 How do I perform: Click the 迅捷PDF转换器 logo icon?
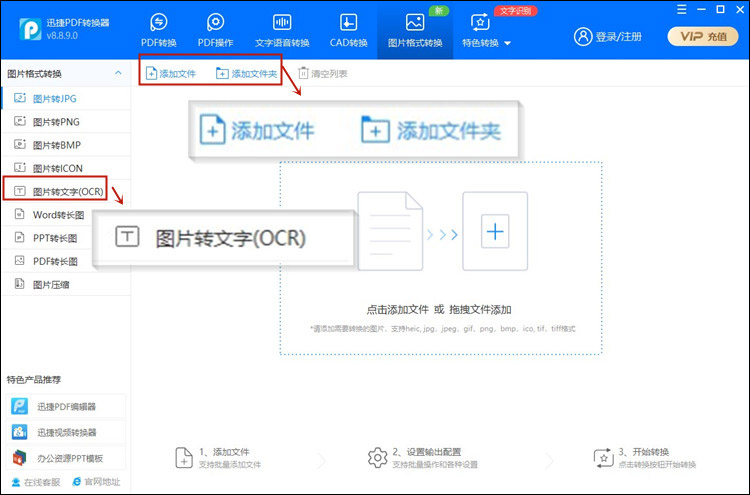coord(30,29)
